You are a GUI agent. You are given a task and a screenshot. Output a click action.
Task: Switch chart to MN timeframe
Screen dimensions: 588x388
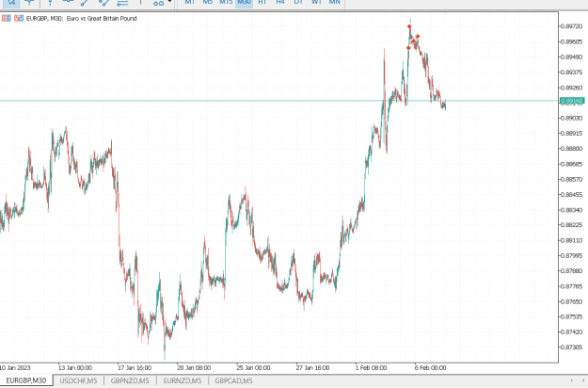click(x=334, y=2)
